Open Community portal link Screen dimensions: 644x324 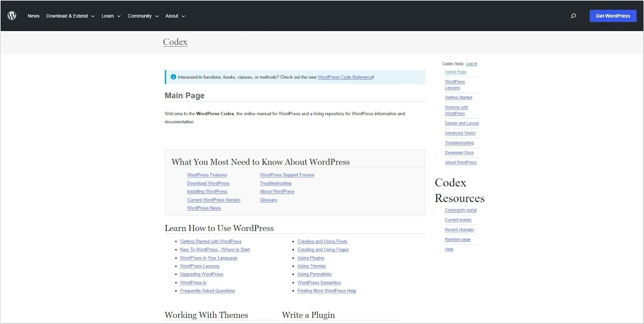461,210
